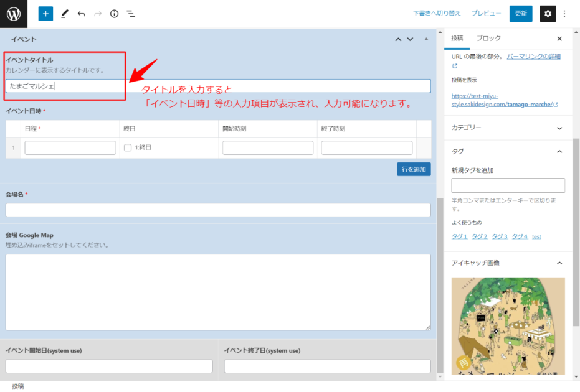580x392 pixels.
Task: Switch to the ブロック tab
Action: pyautogui.click(x=488, y=39)
